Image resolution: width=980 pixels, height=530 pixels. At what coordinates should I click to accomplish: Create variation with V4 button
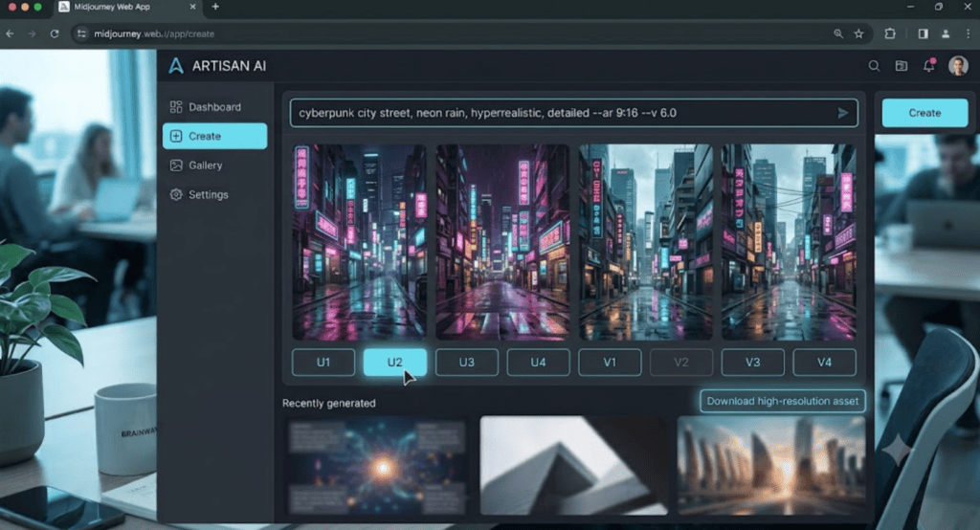pyautogui.click(x=824, y=363)
